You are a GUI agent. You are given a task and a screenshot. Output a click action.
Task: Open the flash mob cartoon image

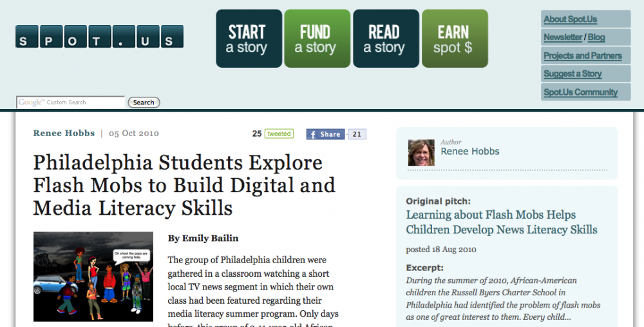(x=93, y=277)
